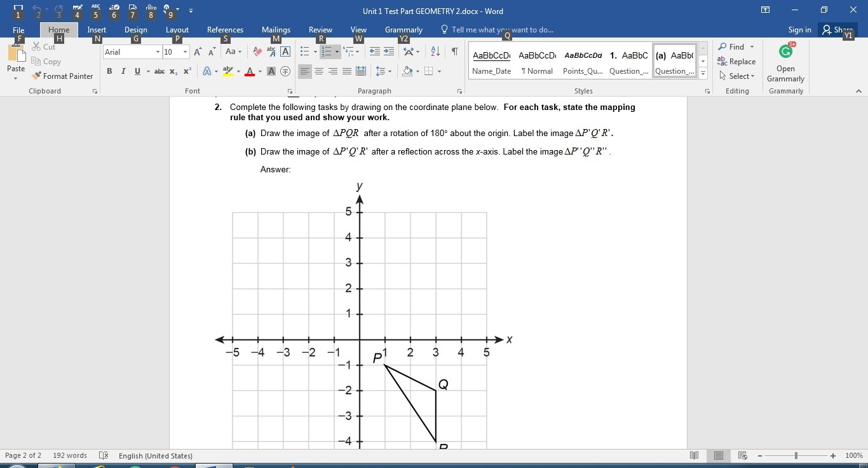Open the Paragraph dialog launcher
This screenshot has height=468, width=868.
[459, 92]
